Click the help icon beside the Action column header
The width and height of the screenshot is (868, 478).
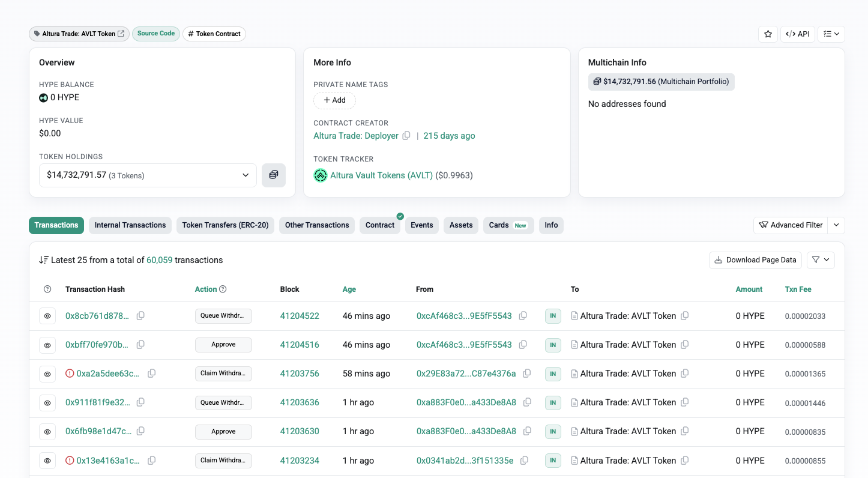click(x=223, y=289)
